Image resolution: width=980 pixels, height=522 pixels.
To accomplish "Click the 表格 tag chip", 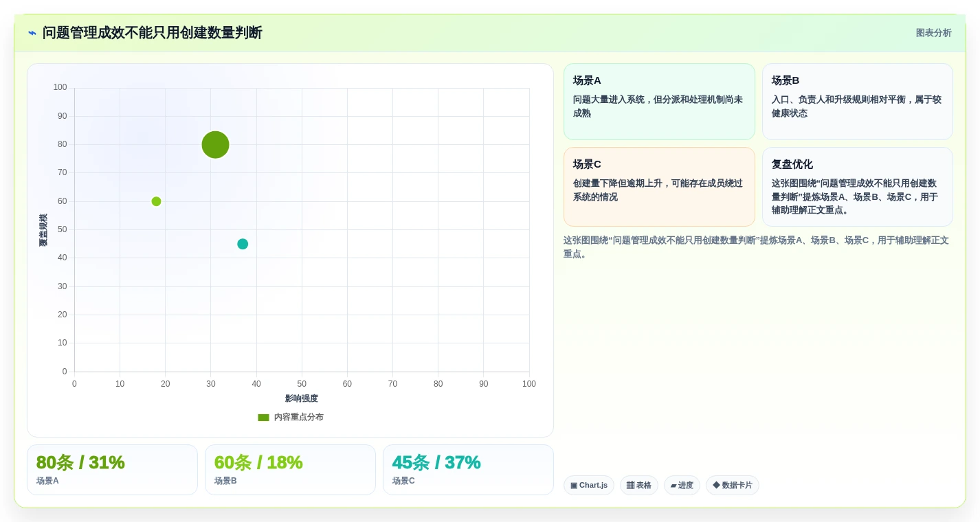I will pos(639,486).
